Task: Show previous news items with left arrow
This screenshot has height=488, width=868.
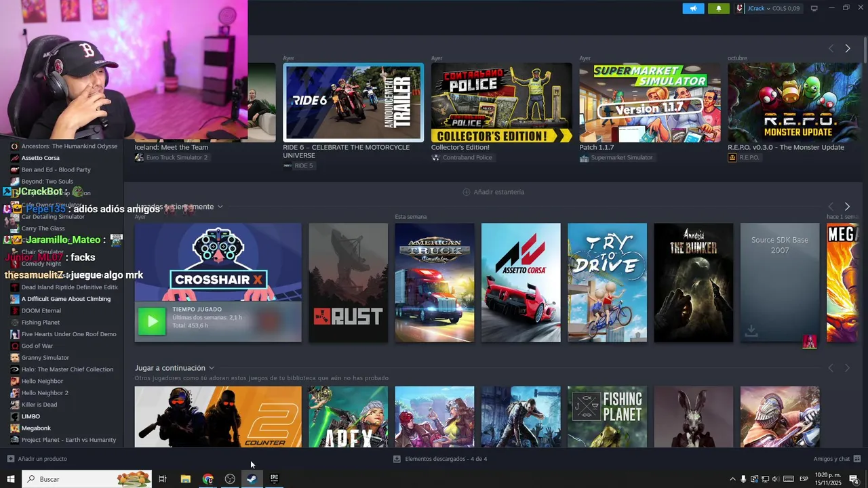Action: tap(831, 48)
